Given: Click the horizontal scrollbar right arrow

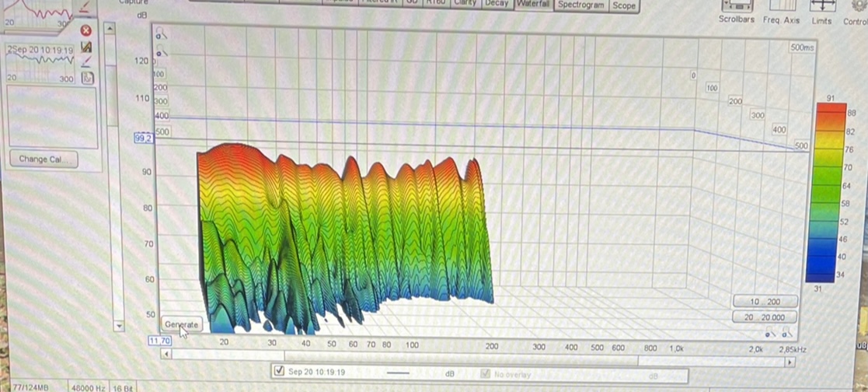Looking at the screenshot, I should click(x=790, y=362).
